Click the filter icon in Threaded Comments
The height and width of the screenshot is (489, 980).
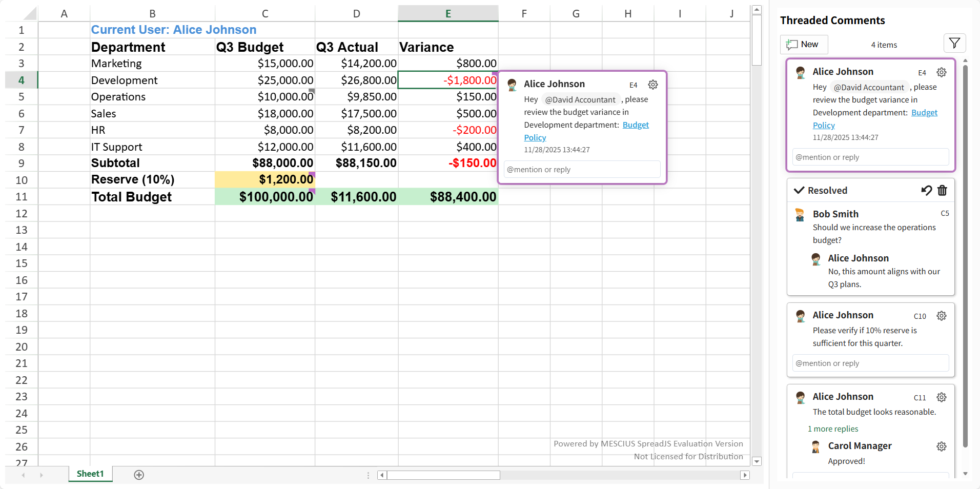(954, 44)
